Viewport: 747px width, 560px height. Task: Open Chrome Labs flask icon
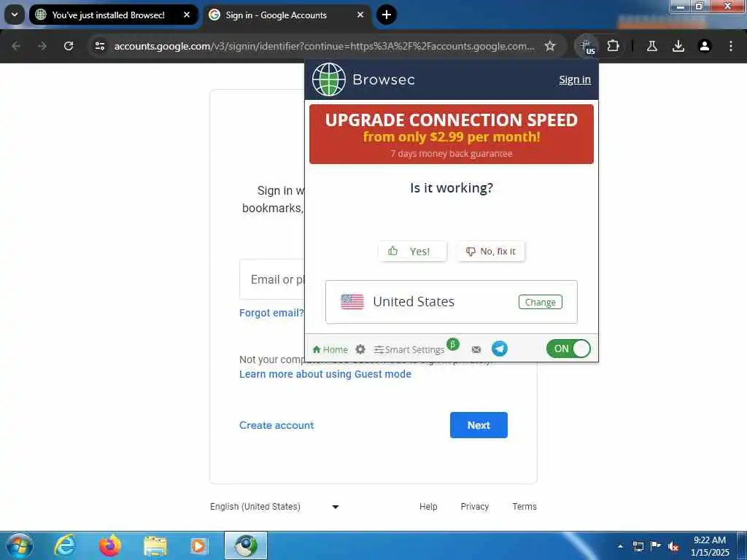point(651,46)
